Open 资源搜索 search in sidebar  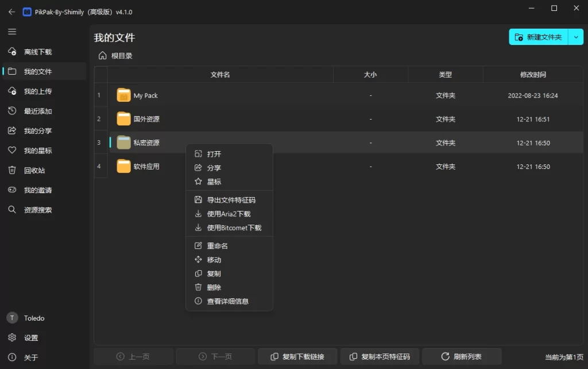point(38,210)
